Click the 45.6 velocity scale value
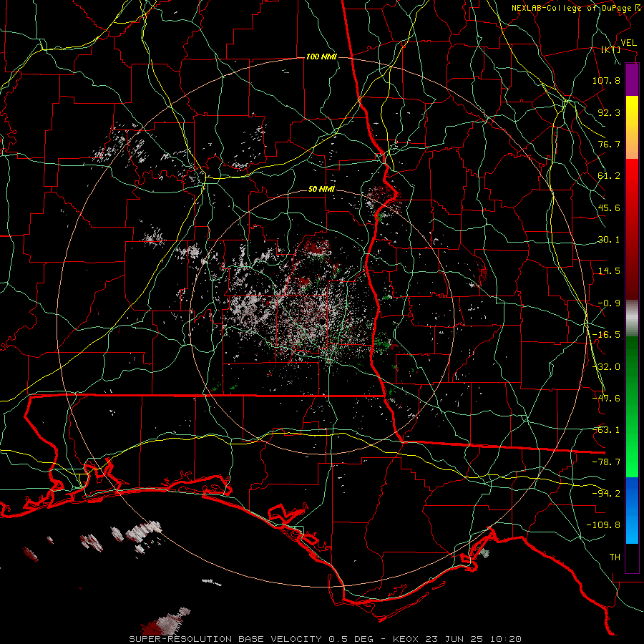Screen dimensions: 644x644 pos(609,208)
